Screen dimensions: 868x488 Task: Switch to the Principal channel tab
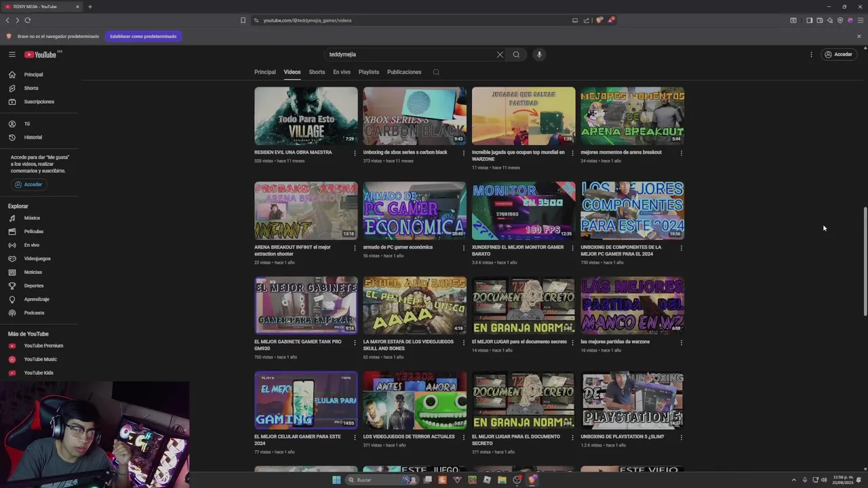[x=265, y=72]
